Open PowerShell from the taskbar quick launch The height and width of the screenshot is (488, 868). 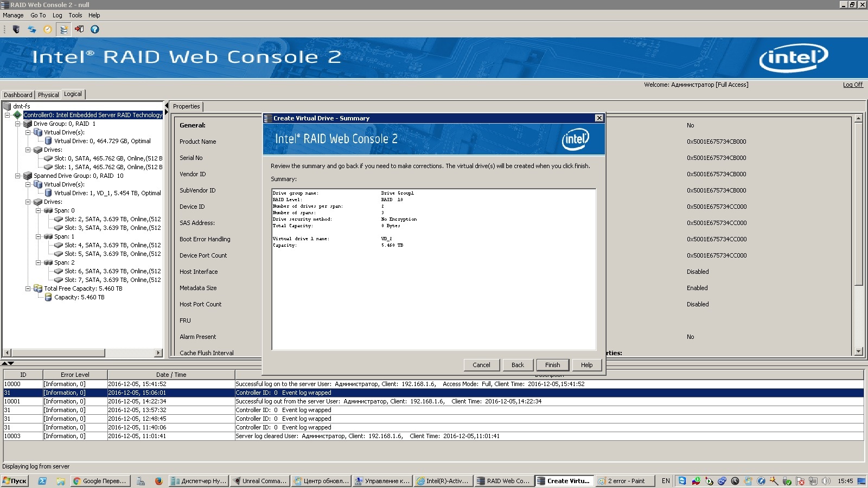coord(42,481)
